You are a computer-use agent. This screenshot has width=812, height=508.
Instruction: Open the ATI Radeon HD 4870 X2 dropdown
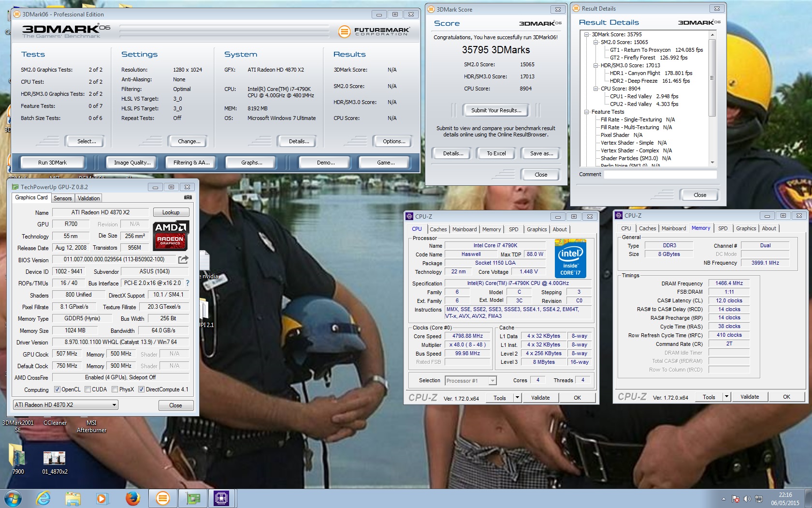pos(65,405)
